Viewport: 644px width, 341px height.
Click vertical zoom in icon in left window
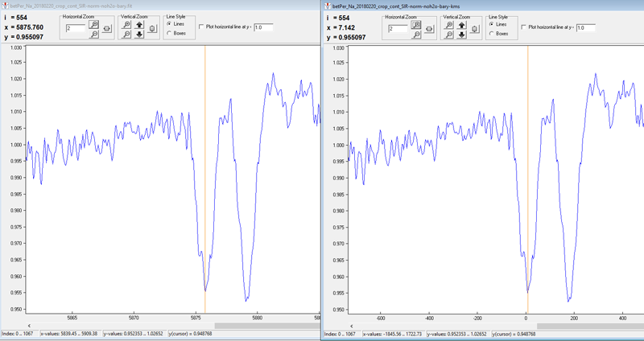coord(126,25)
